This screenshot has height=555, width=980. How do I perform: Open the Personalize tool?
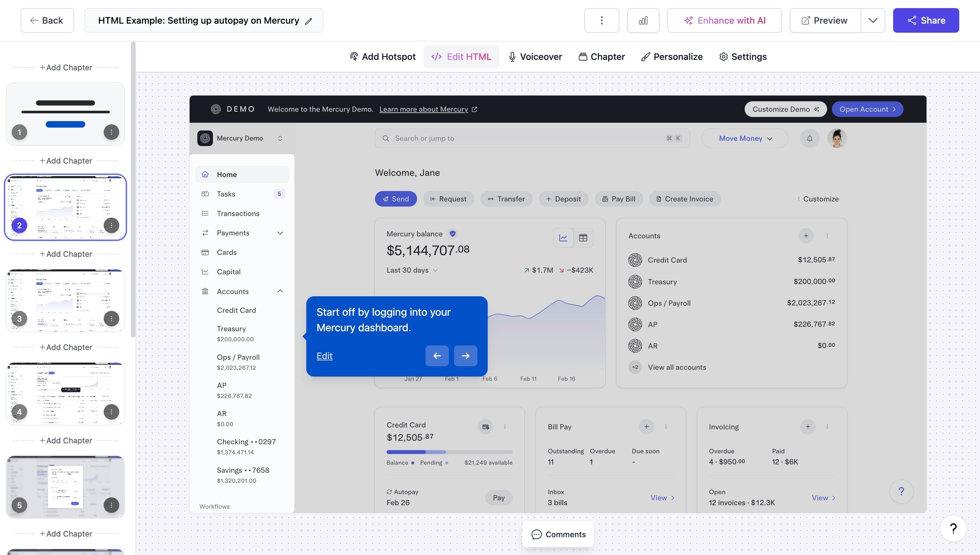672,57
